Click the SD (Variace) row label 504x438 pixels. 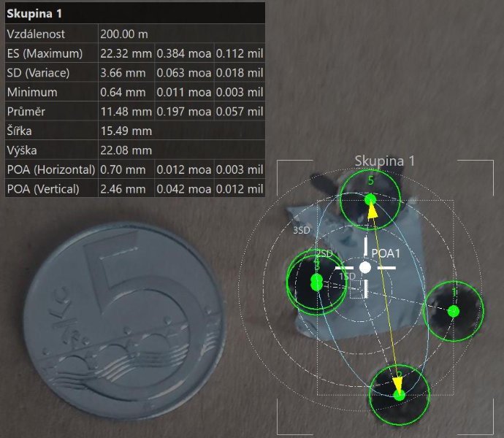(x=42, y=73)
